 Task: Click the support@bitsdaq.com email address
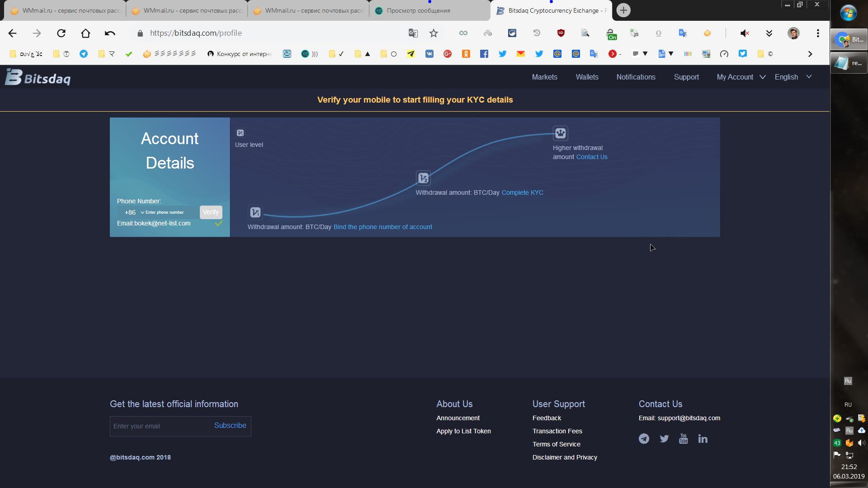point(689,418)
